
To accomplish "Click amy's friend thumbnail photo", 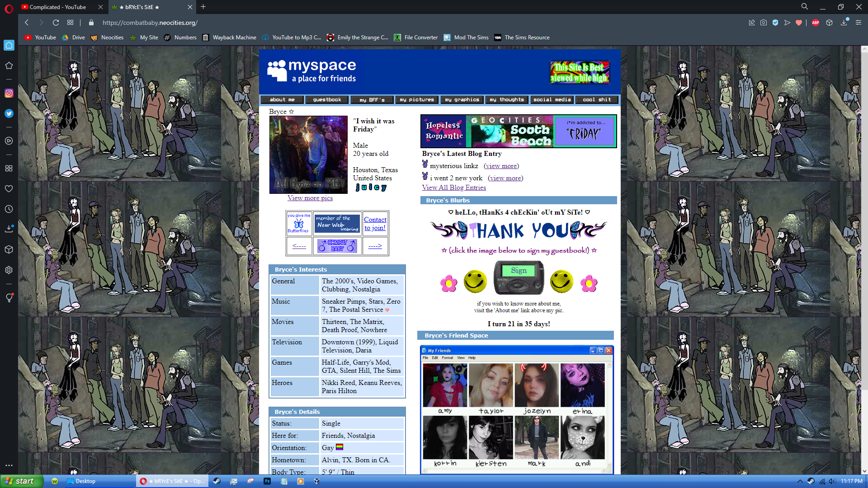I will pos(445,385).
